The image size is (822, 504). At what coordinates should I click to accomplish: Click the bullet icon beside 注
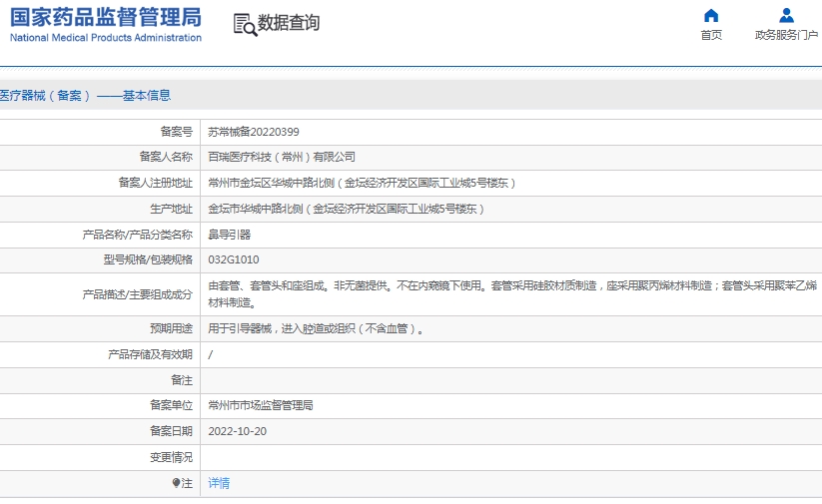coord(176,482)
